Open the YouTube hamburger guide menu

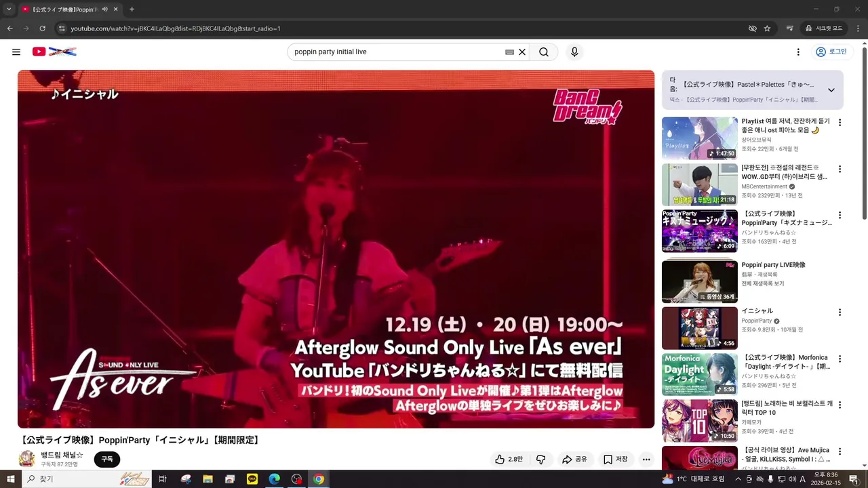(x=16, y=52)
